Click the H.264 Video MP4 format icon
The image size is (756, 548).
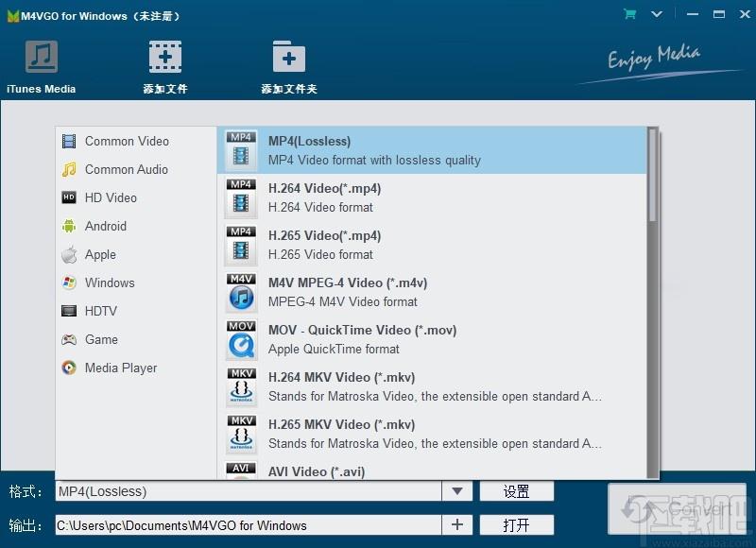pyautogui.click(x=241, y=197)
